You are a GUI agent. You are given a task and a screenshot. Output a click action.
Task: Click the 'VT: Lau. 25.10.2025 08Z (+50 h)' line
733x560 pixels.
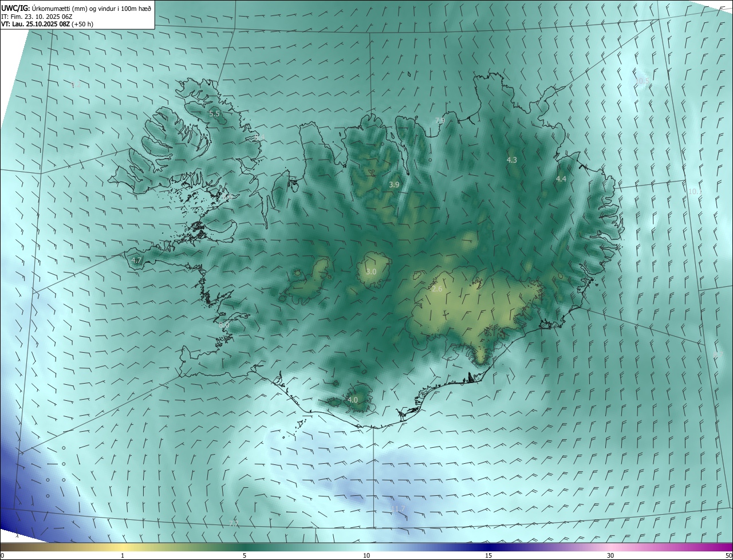pyautogui.click(x=48, y=25)
